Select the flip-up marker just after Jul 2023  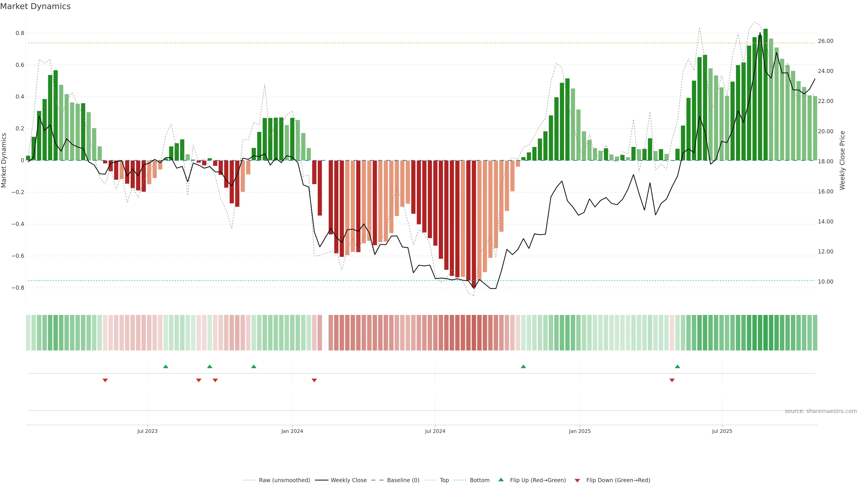click(x=165, y=366)
